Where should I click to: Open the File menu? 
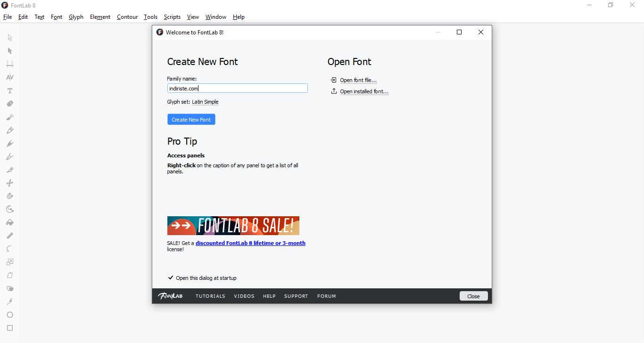coord(8,17)
